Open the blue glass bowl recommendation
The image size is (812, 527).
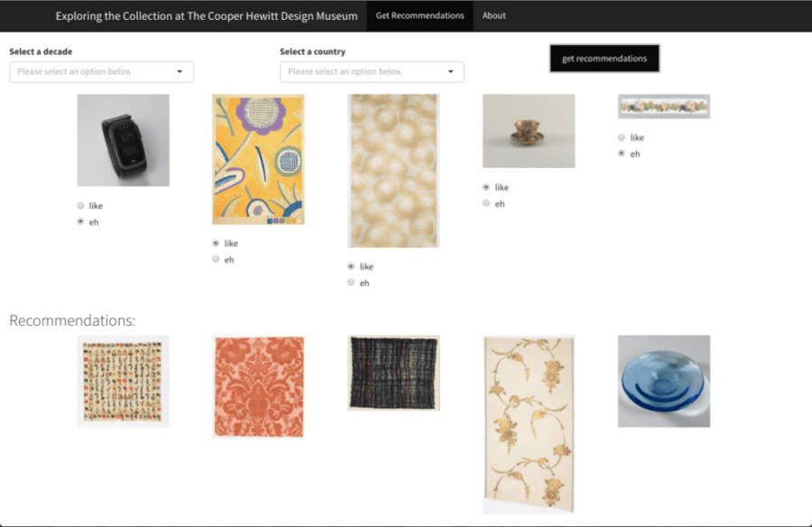tap(664, 382)
